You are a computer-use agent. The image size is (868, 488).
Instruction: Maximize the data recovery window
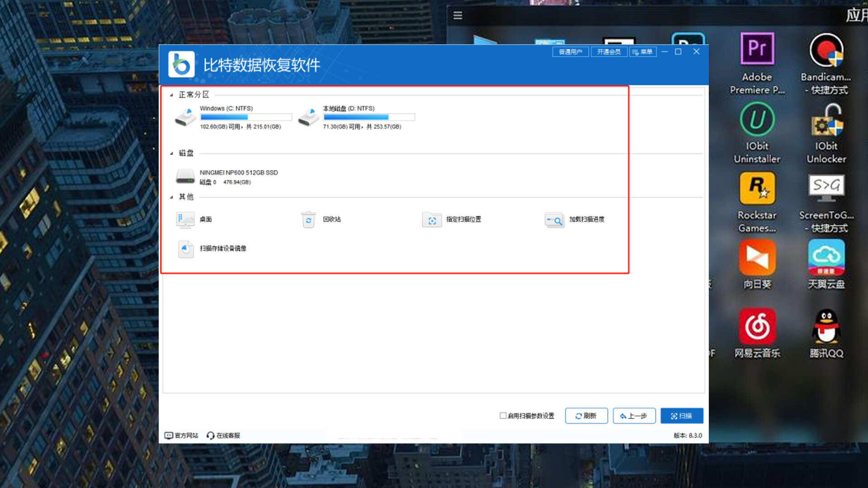coord(678,52)
